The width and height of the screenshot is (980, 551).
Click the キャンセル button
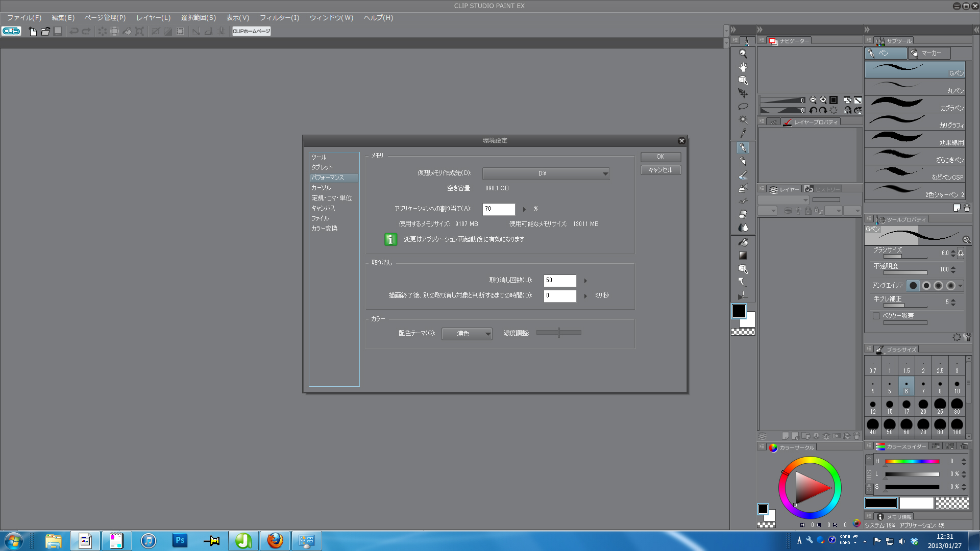click(x=660, y=170)
